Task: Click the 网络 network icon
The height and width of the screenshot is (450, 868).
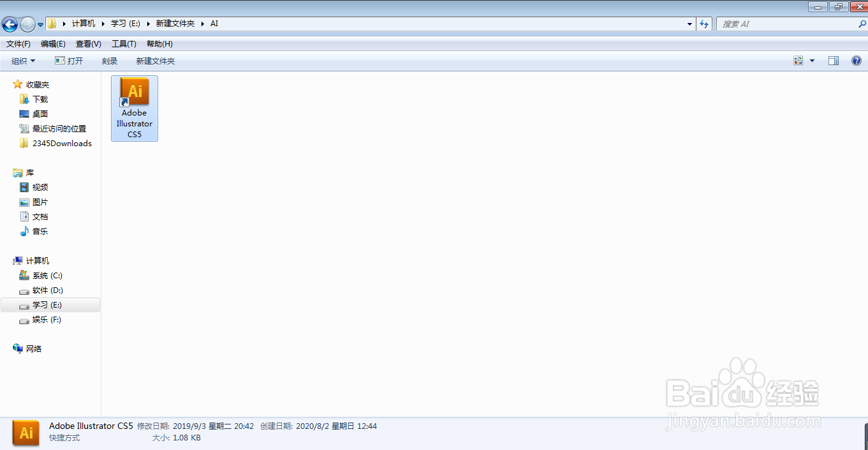Action: 18,349
